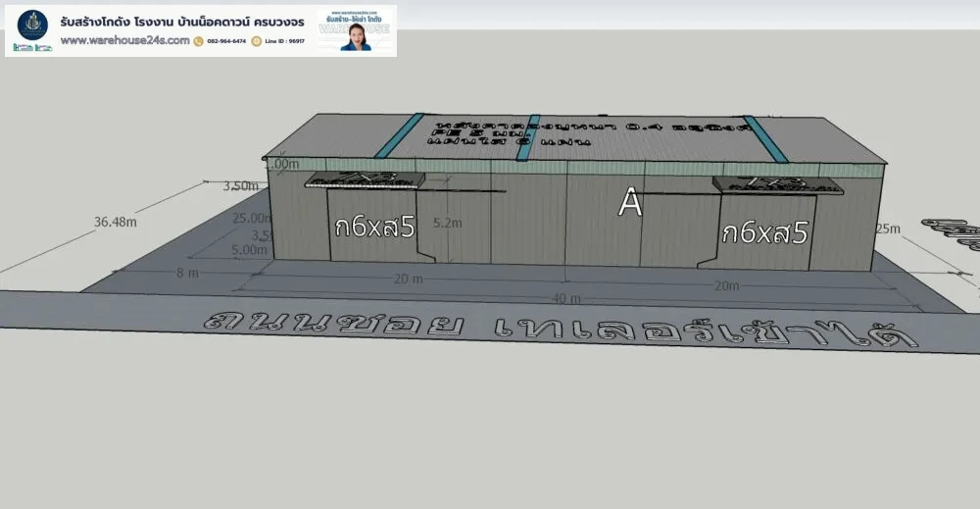Click the 36.48m dimension label

tap(115, 223)
